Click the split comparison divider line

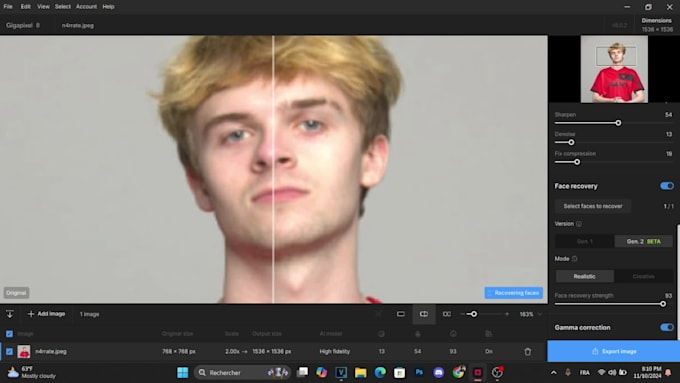[273, 169]
